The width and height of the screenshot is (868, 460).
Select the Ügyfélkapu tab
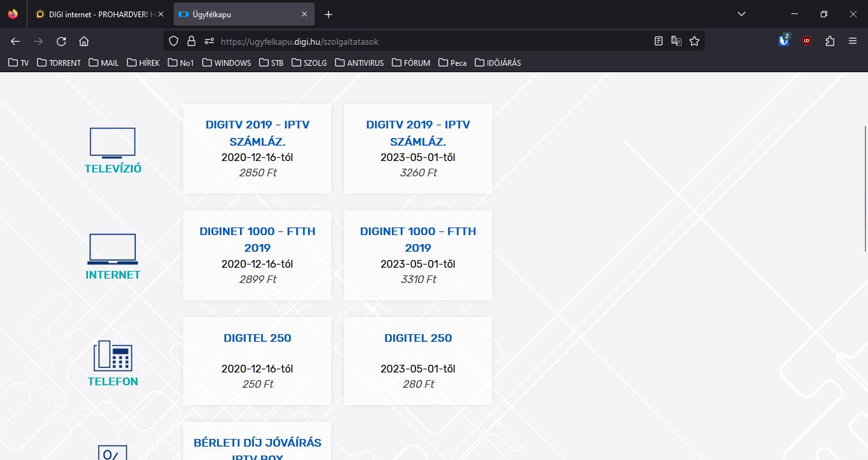[243, 14]
